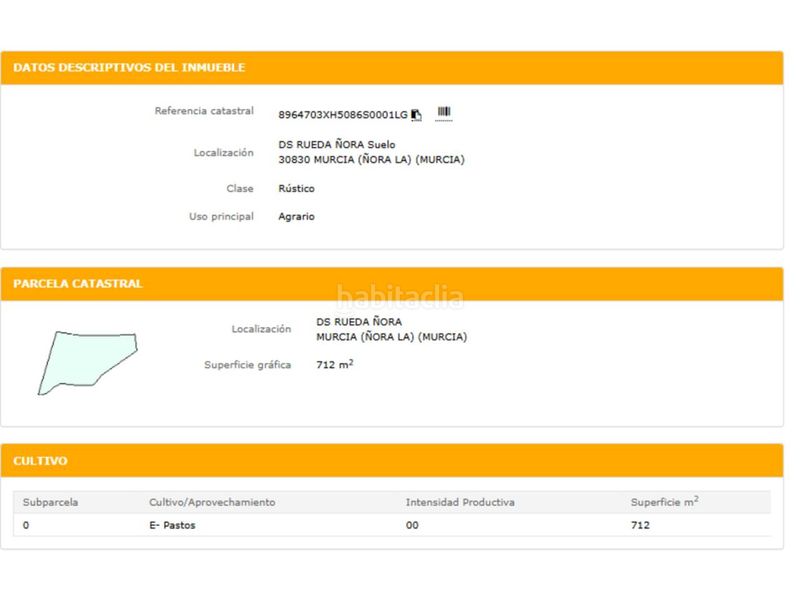The height and width of the screenshot is (600, 800).
Task: Click the '712' surface table cell
Action: [640, 525]
